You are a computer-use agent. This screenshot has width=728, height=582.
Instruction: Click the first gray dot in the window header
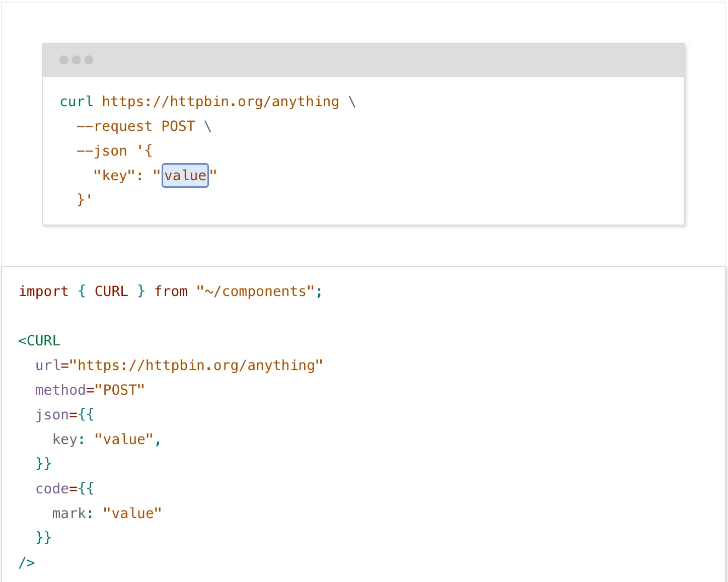[64, 60]
